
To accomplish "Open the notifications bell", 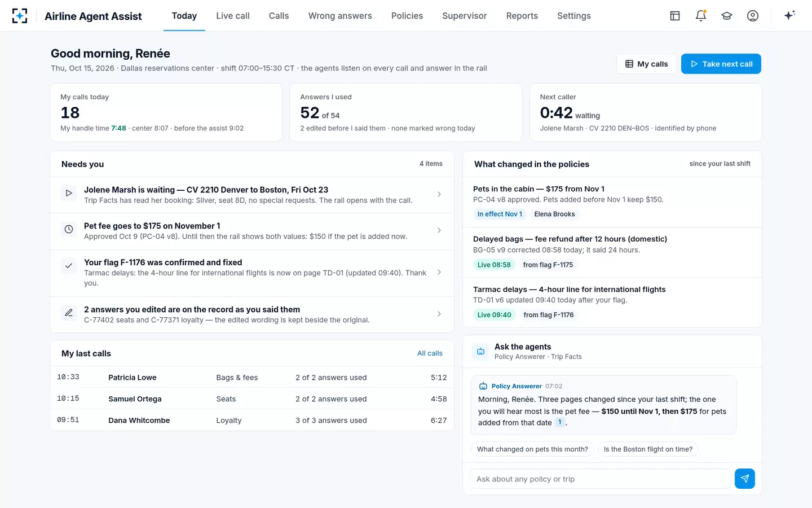I will (701, 16).
